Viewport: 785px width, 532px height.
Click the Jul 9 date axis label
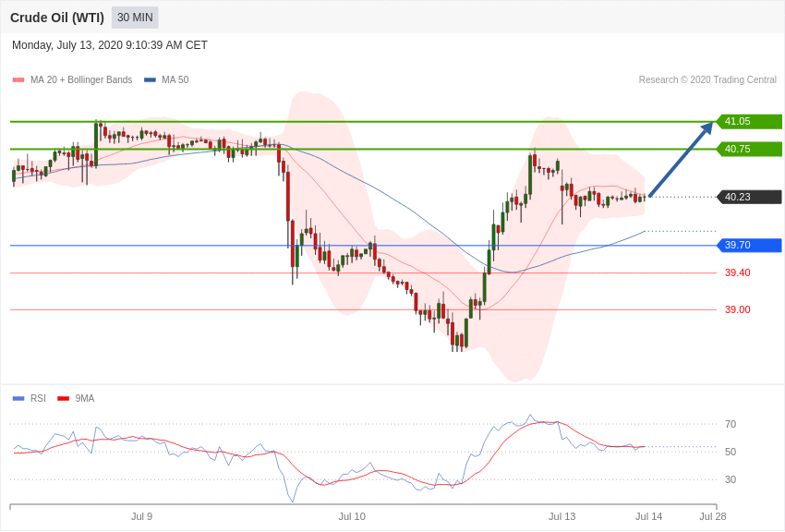click(141, 516)
